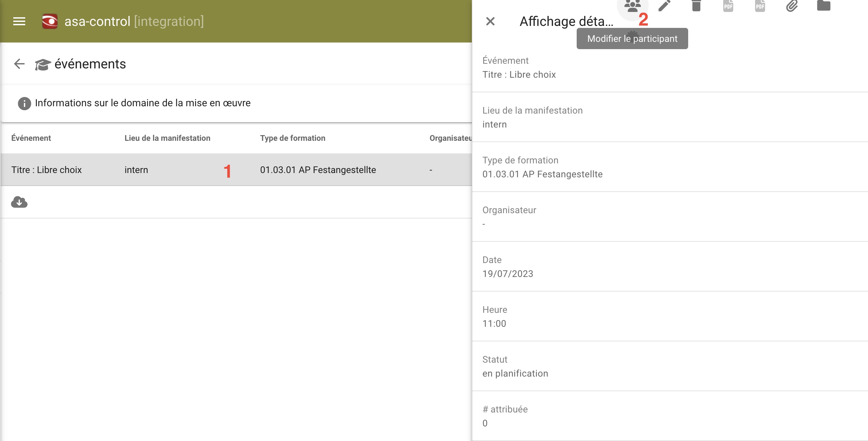The height and width of the screenshot is (441, 868).
Task: Click the Organisateur column header
Action: click(450, 138)
